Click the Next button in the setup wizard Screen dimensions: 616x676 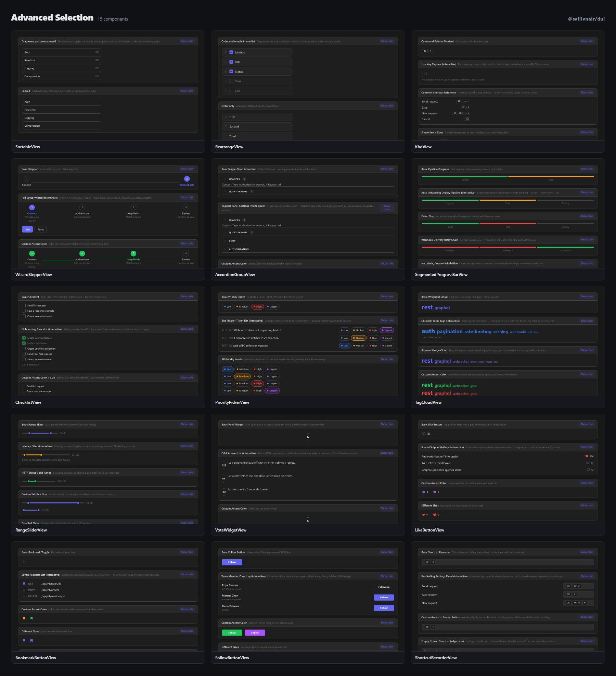(27, 229)
